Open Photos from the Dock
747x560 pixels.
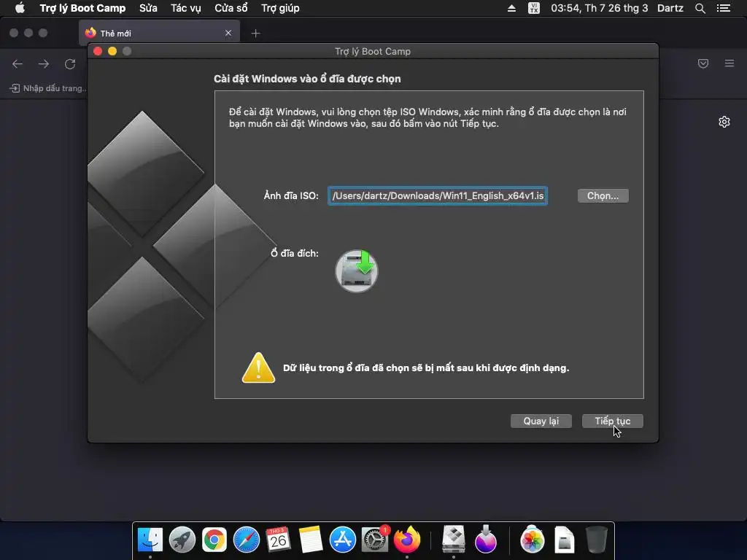click(532, 540)
